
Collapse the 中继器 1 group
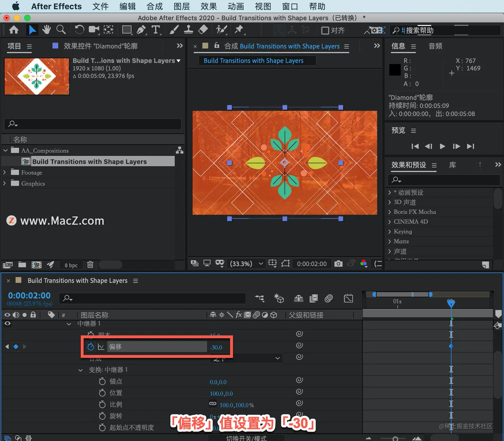[69, 324]
